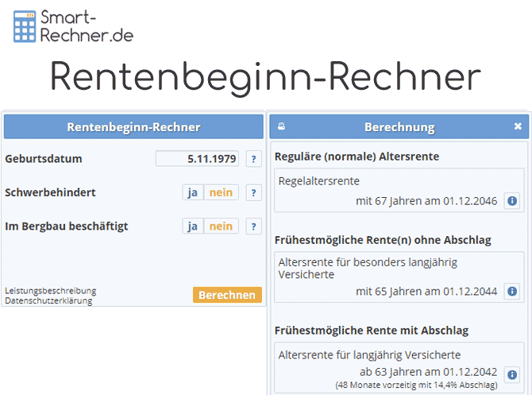The height and width of the screenshot is (395, 532).
Task: Open help for Geburtsdatum field
Action: [253, 159]
